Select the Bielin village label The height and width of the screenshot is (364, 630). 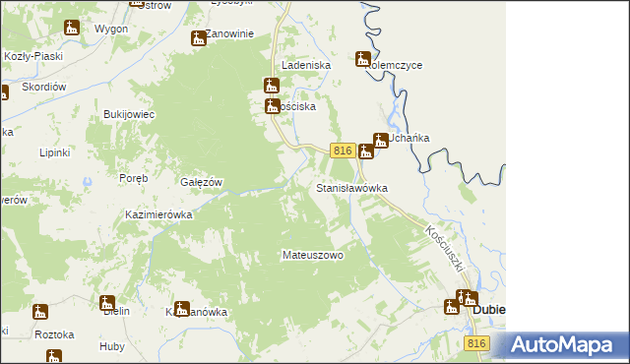point(117,312)
